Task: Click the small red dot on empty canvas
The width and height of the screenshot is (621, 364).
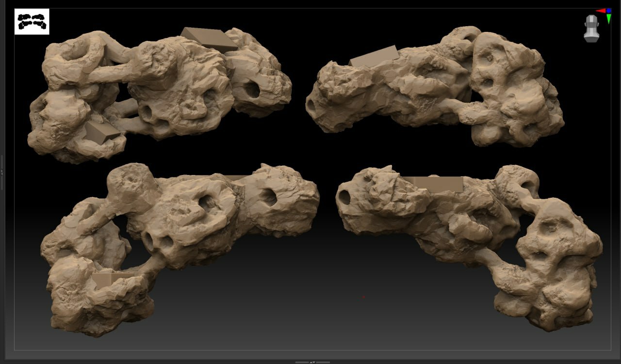Action: tap(363, 297)
